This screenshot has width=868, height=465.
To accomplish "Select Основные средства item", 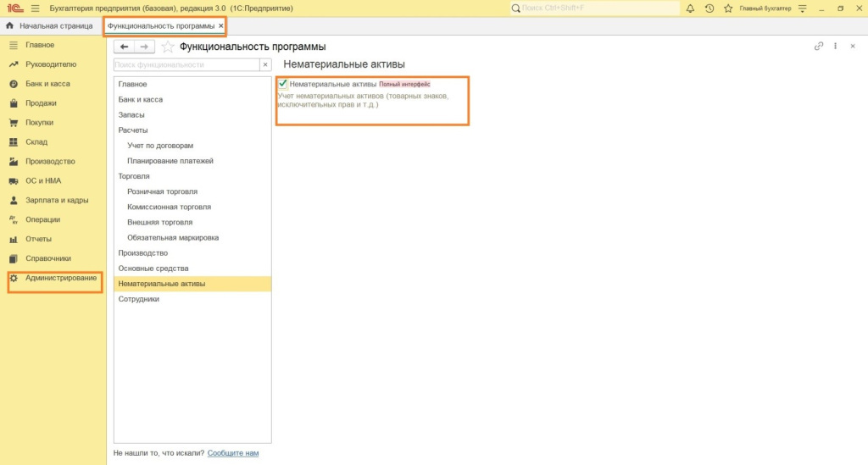I will coord(192,268).
